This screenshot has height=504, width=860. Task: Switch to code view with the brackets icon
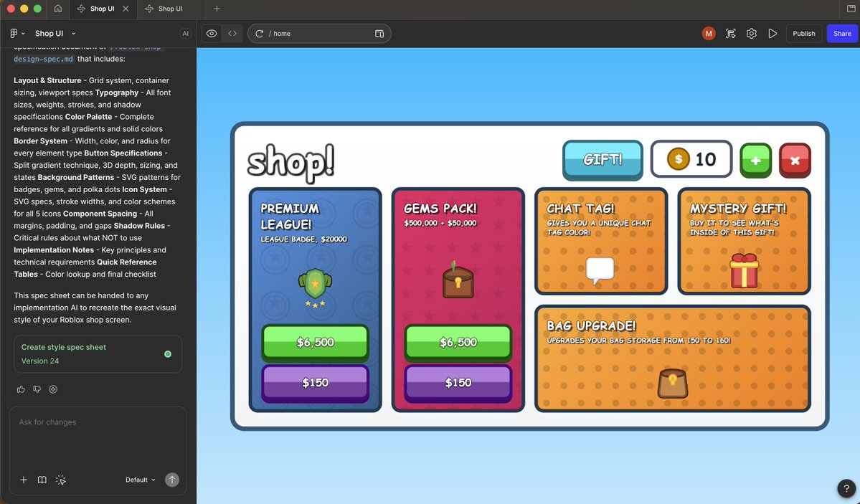pyautogui.click(x=232, y=34)
